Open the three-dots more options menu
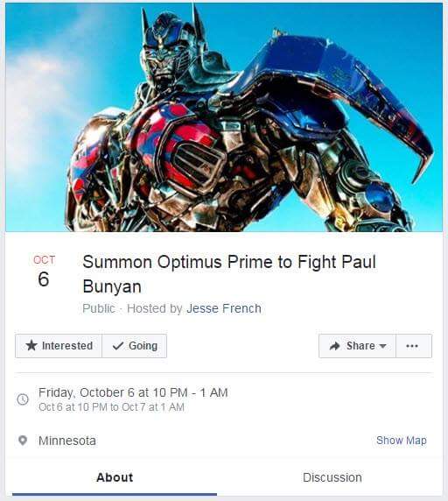448x501 pixels. tap(414, 346)
